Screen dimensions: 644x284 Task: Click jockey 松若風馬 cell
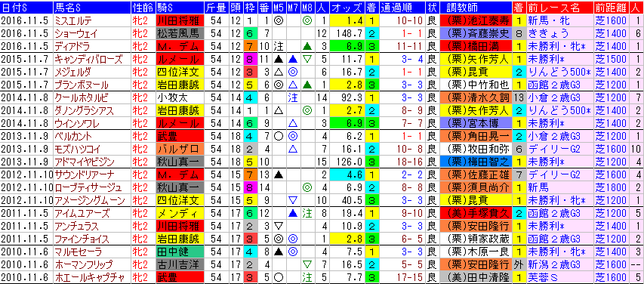[x=180, y=33]
